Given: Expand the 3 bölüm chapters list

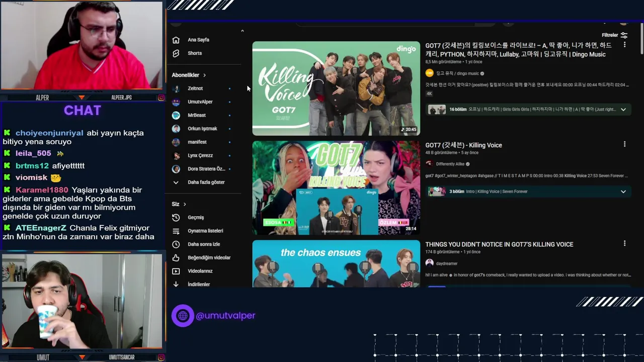Looking at the screenshot, I should click(x=623, y=192).
